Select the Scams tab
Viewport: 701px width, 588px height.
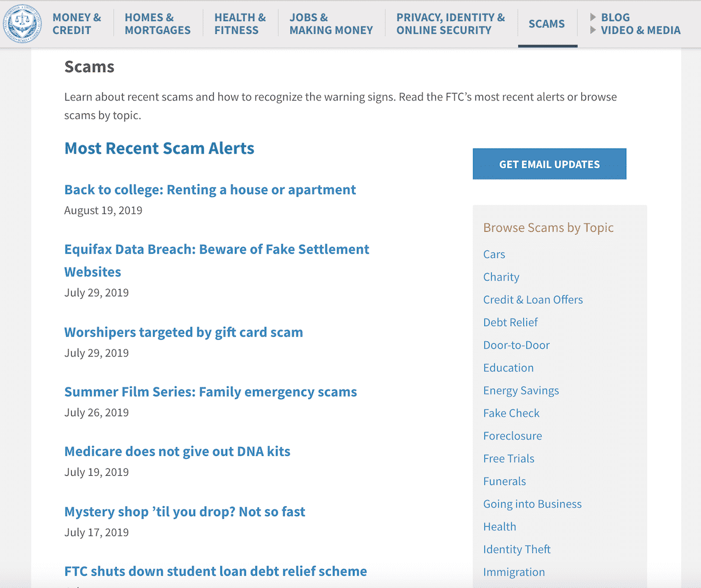pyautogui.click(x=547, y=24)
